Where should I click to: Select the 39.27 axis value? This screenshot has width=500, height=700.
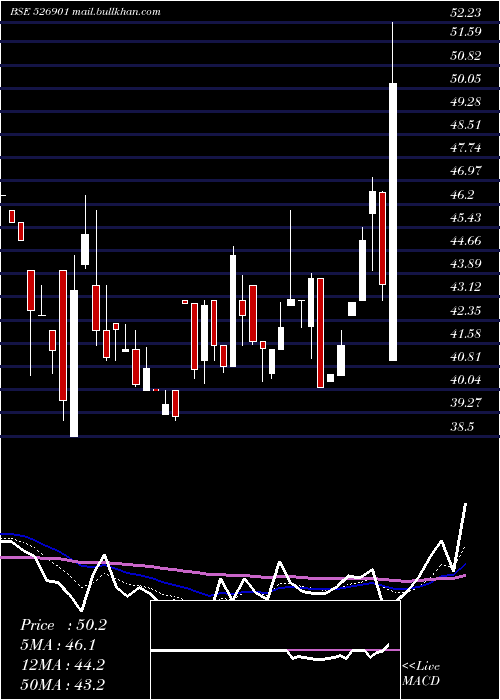pyautogui.click(x=466, y=403)
